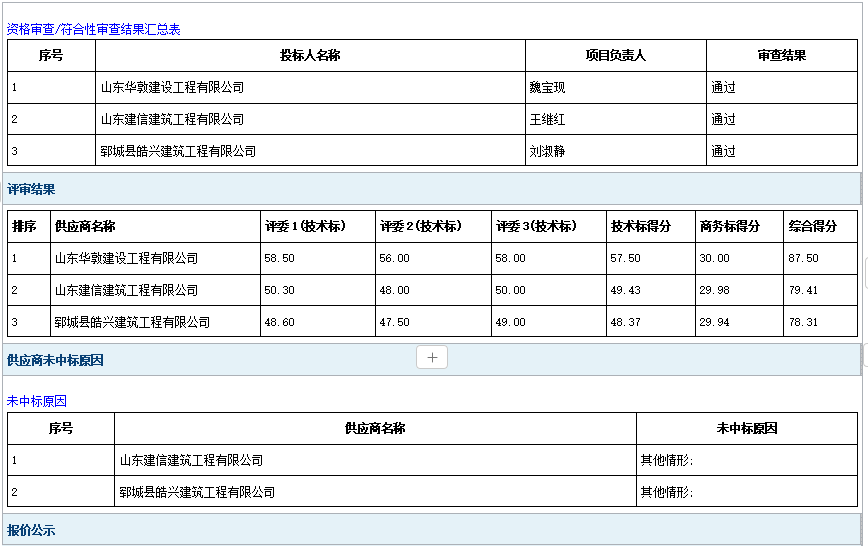This screenshot has width=868, height=549.
Task: Select 郓城县皓兴建筑工程有限公司 in the qualification table
Action: coord(178,152)
